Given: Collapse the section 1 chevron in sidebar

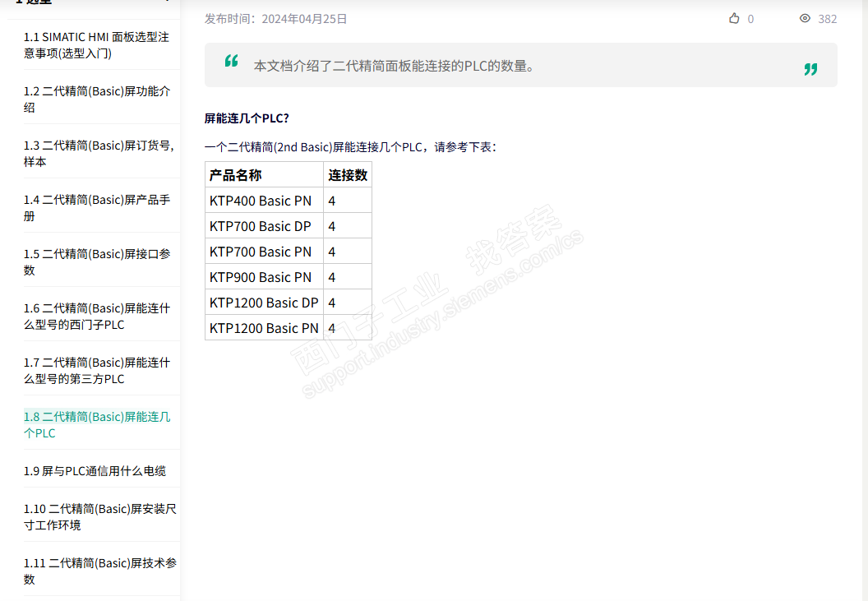Looking at the screenshot, I should (x=166, y=1).
